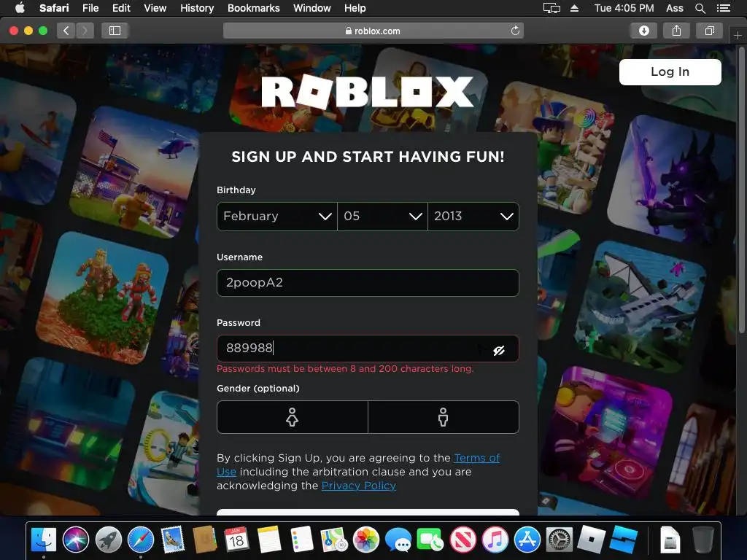
Task: Open the Bookmarks menu
Action: (x=253, y=8)
